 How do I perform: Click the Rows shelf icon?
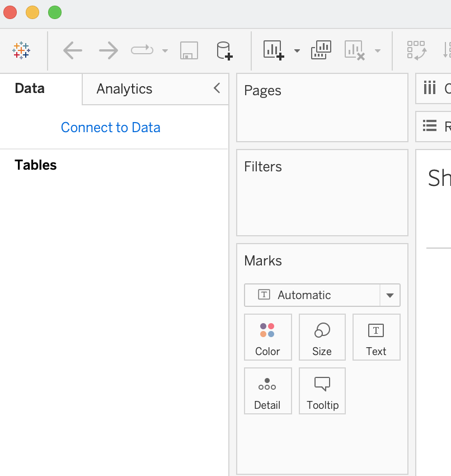[x=430, y=125]
